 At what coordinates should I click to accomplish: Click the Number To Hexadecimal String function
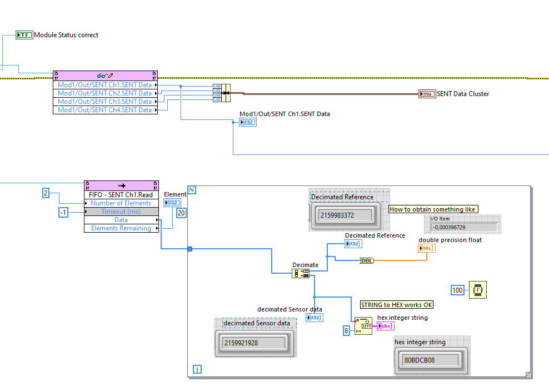[x=363, y=326]
